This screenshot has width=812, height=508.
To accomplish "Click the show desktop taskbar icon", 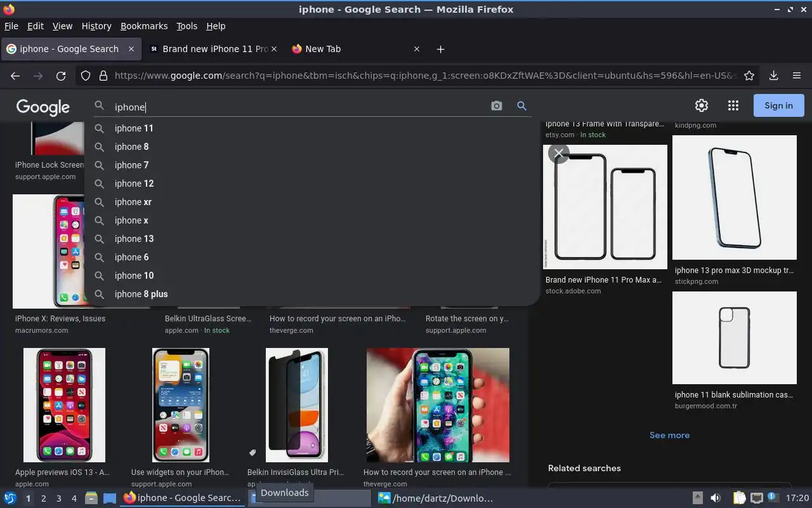I will pos(110,498).
